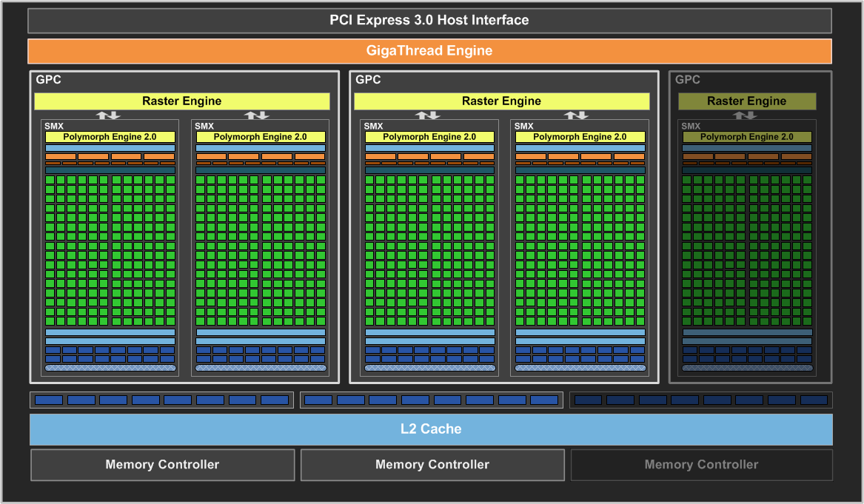
Task: Click the arrows icon above the second SMX from left
Action: (x=257, y=115)
